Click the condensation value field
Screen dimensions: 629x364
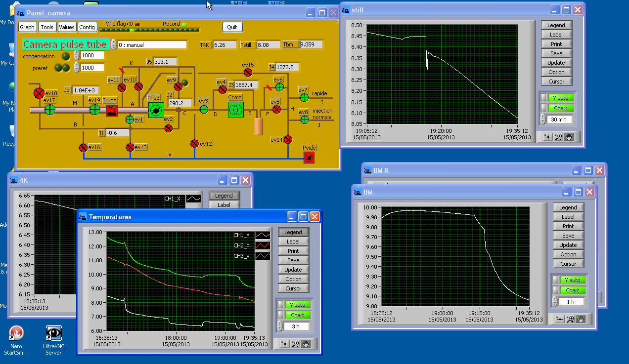(x=92, y=55)
